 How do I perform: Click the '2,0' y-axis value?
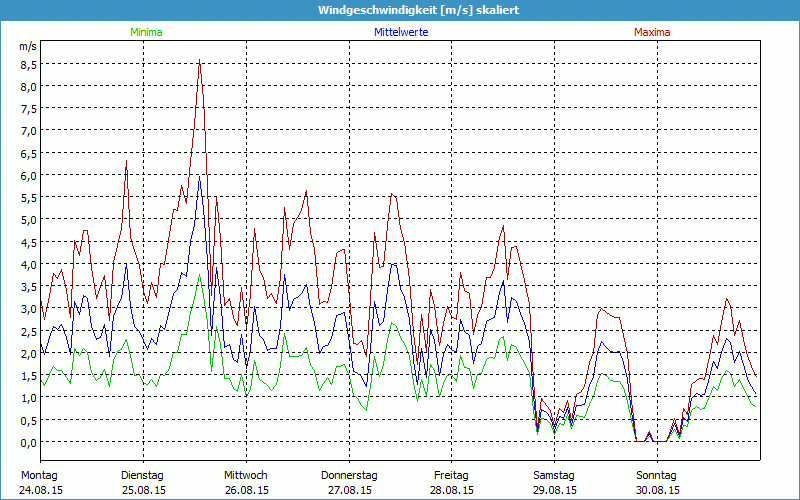(x=29, y=354)
